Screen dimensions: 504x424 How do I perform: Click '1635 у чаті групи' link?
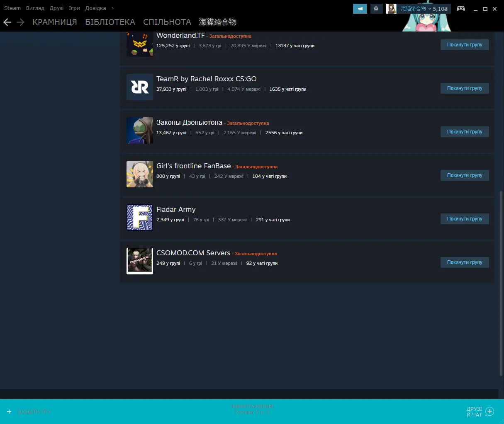(288, 90)
